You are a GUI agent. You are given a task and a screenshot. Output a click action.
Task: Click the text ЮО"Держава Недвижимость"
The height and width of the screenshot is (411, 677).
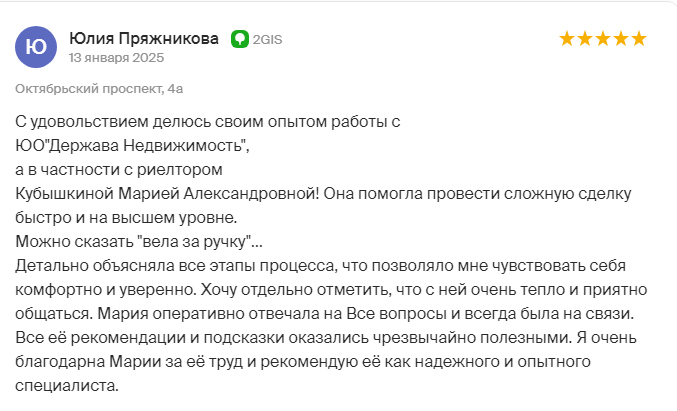click(x=132, y=146)
